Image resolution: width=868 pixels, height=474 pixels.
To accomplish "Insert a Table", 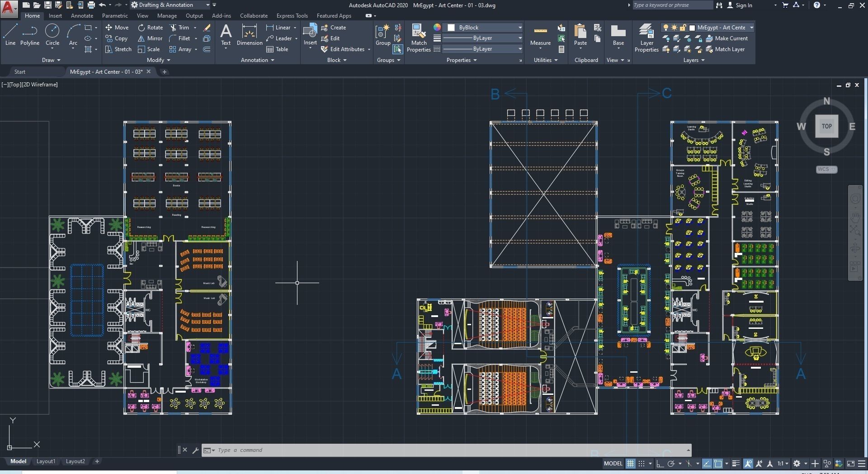I will point(277,49).
